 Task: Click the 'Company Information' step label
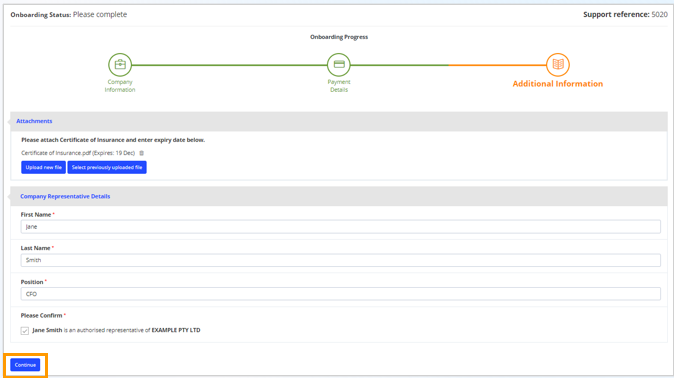[x=120, y=86]
